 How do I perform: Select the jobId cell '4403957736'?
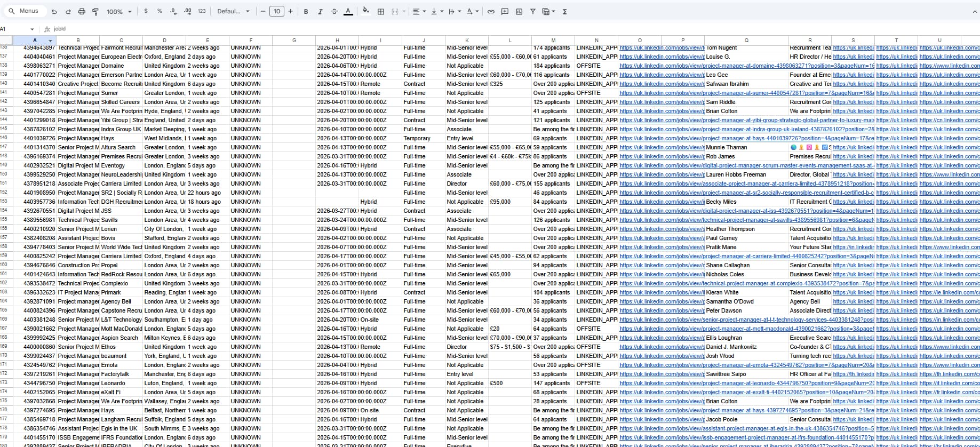(x=35, y=202)
